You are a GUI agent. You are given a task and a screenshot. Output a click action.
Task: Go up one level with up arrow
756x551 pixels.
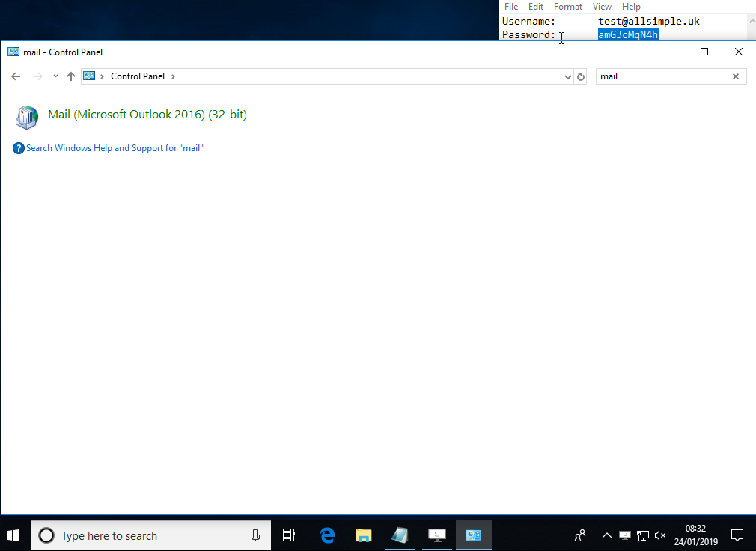tap(71, 76)
